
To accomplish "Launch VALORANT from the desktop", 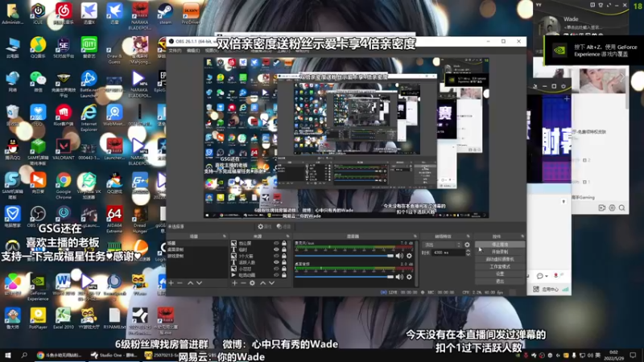I will (x=64, y=149).
